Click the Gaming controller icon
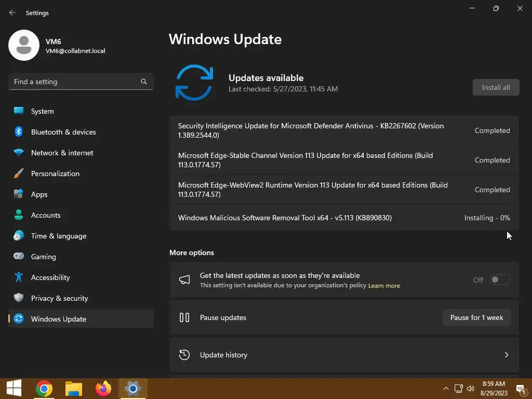This screenshot has width=532, height=399. click(19, 256)
